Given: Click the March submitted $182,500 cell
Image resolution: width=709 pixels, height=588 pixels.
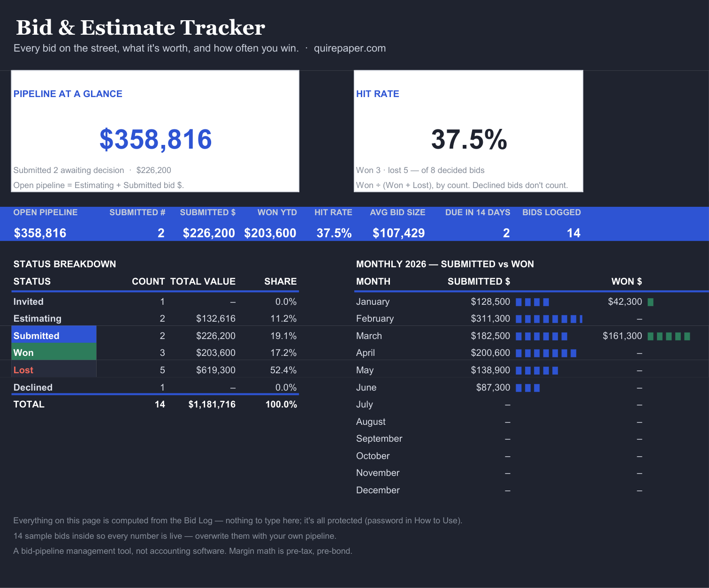Looking at the screenshot, I should click(x=490, y=336).
